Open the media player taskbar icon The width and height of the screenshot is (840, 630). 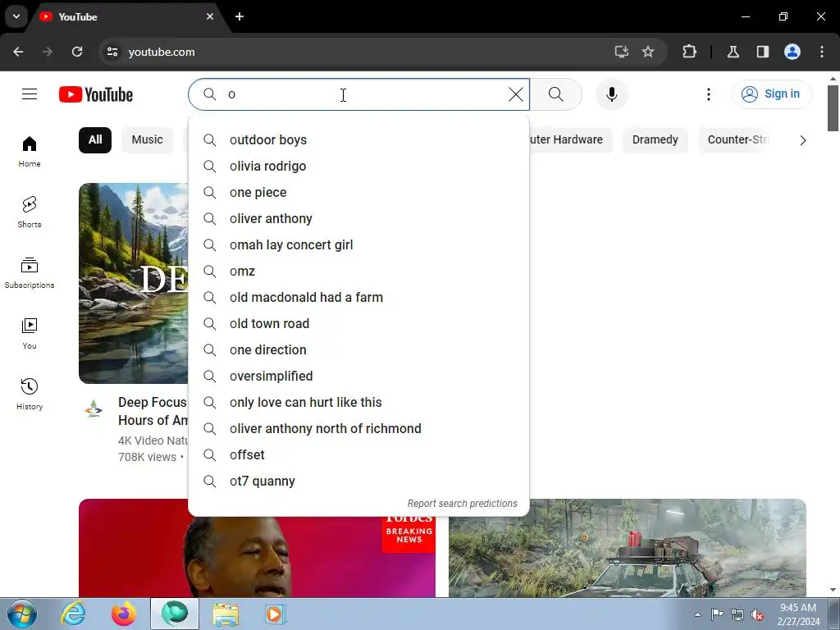click(276, 614)
